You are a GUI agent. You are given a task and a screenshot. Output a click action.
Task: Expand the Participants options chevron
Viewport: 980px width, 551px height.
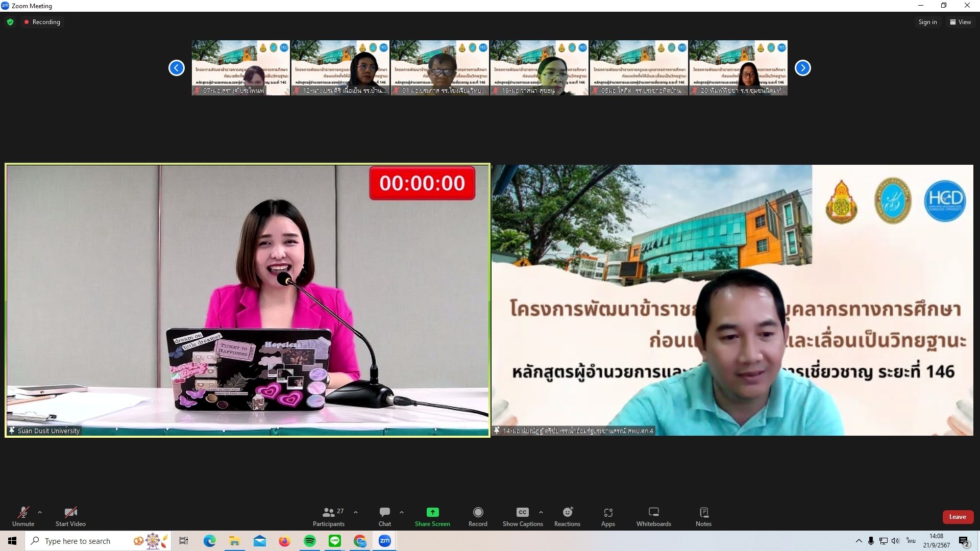(x=356, y=512)
